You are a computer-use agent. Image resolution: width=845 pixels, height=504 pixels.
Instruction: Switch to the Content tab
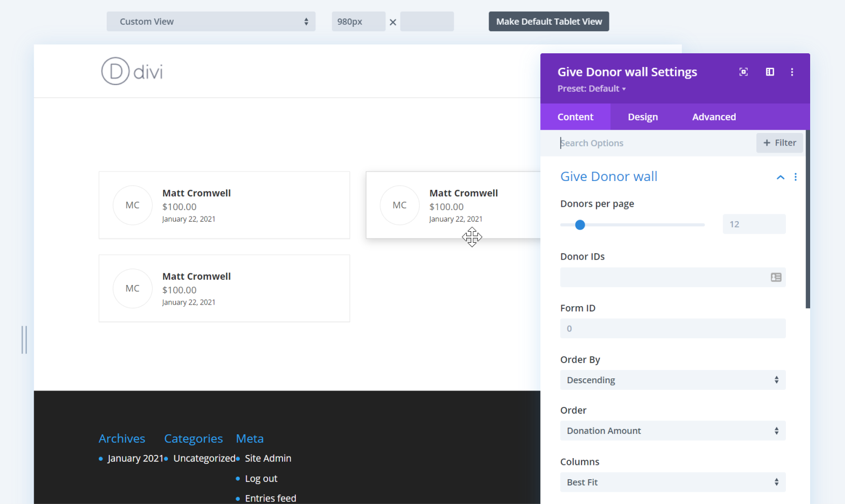tap(575, 117)
